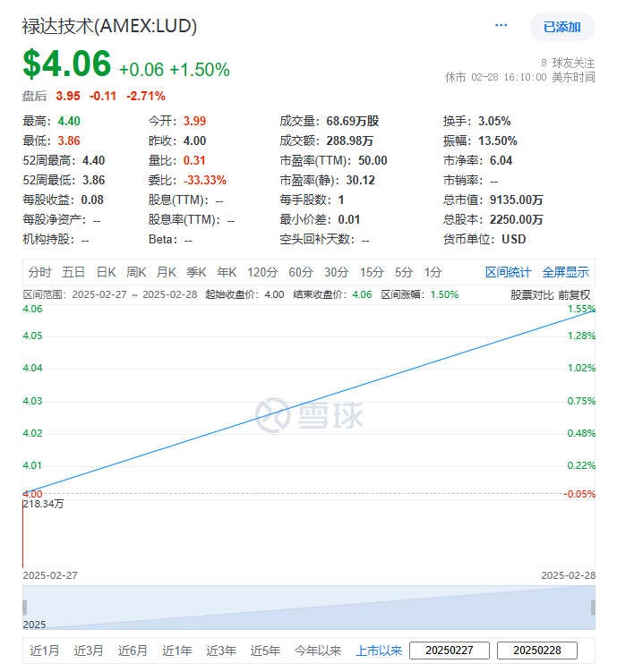Viewport: 617px width, 672px height.
Task: Click the 市净率 value 6.04
Action: [x=501, y=161]
